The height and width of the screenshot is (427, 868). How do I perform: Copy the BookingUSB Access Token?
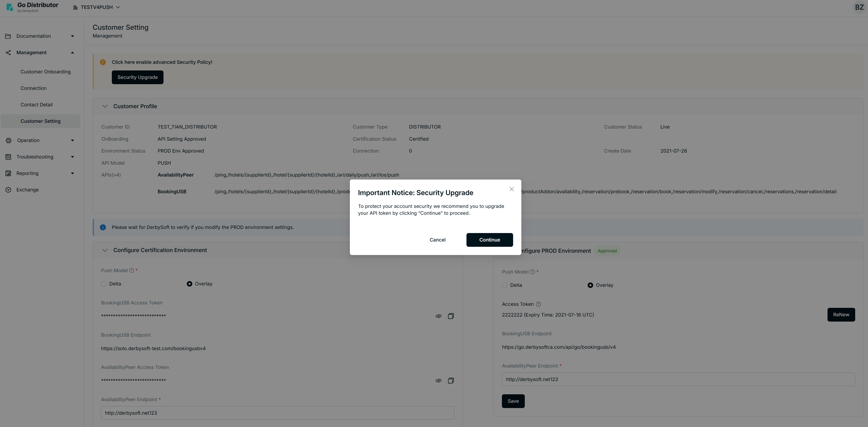[x=450, y=316]
